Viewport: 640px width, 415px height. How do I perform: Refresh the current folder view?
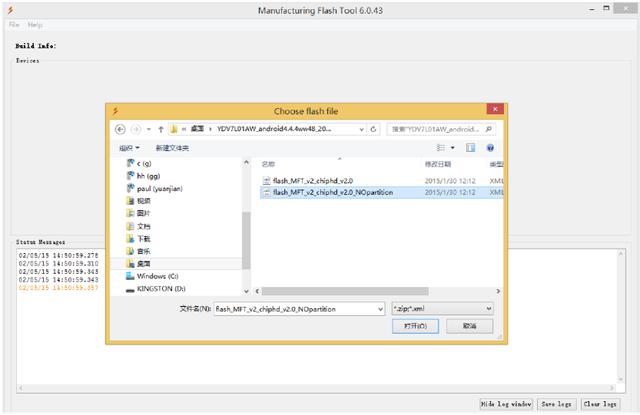[x=373, y=129]
